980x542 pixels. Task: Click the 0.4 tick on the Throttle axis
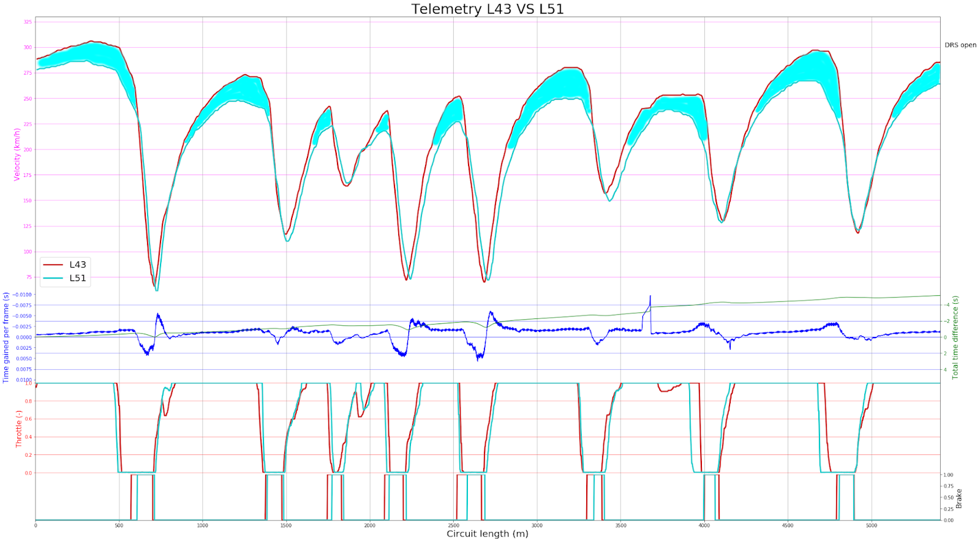[29, 437]
